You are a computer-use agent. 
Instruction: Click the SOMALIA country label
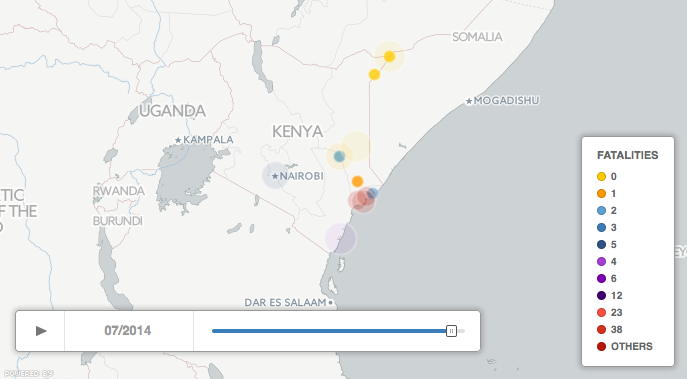(x=477, y=37)
